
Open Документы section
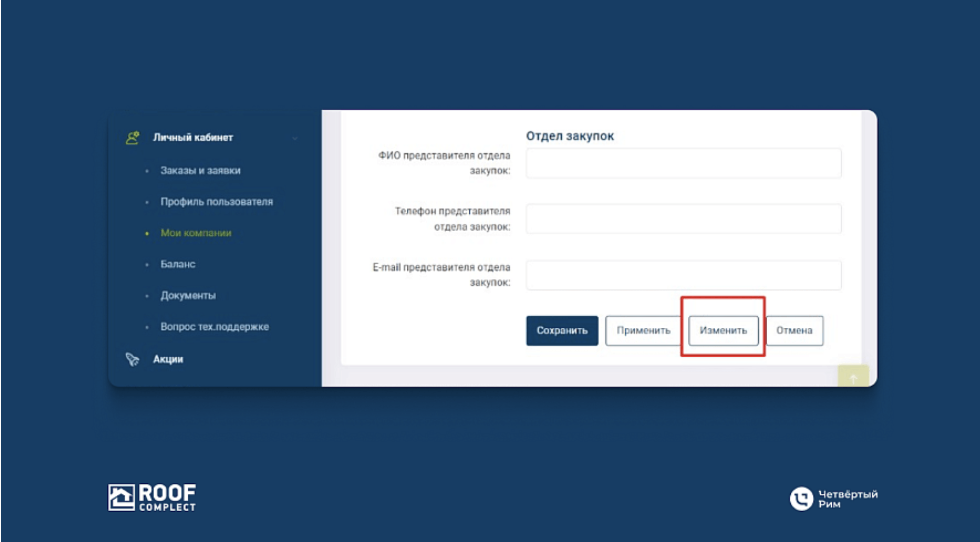click(188, 296)
